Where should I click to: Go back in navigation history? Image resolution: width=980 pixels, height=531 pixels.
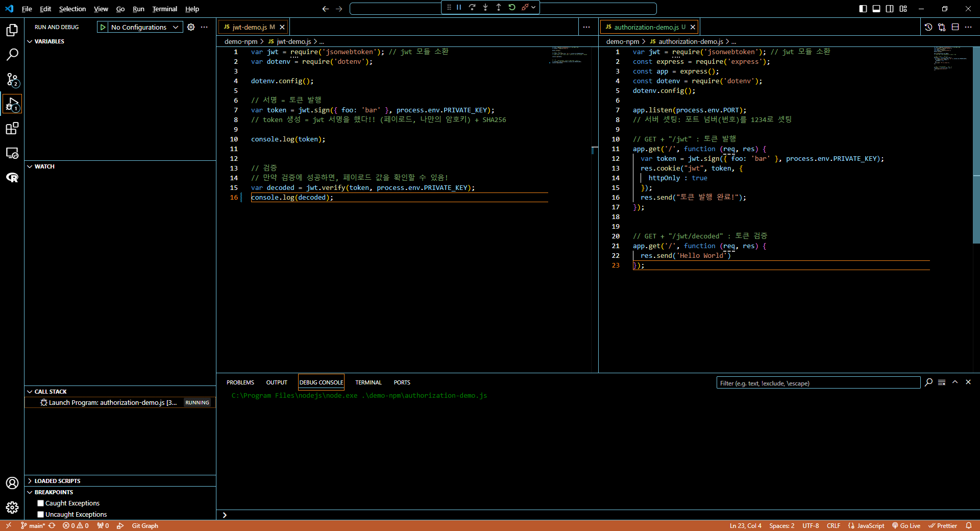[x=326, y=9]
